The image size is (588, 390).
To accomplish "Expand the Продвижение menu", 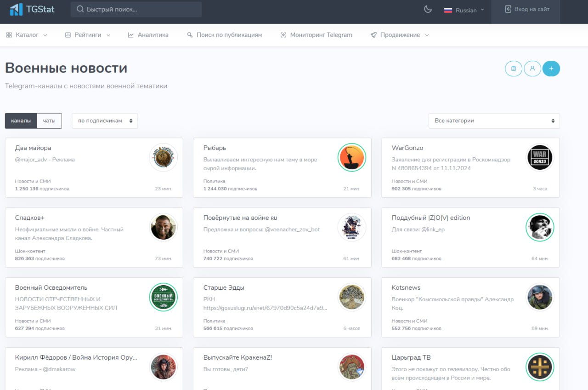I will pyautogui.click(x=400, y=35).
